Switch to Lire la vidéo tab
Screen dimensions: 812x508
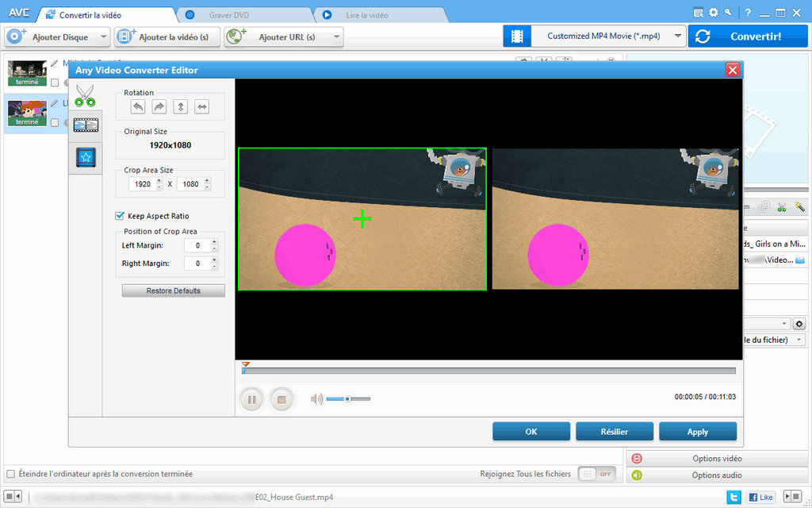tap(366, 15)
